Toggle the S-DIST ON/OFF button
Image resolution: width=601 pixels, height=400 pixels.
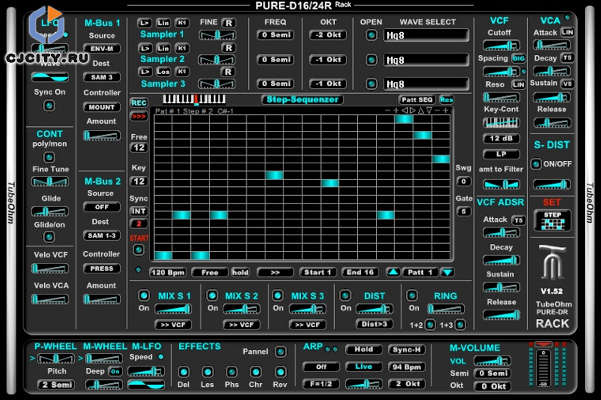click(535, 164)
